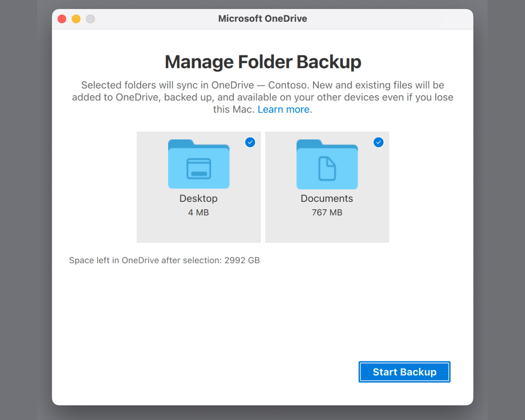Image resolution: width=525 pixels, height=420 pixels.
Task: Click the space left in OneDrive text
Action: [146, 260]
